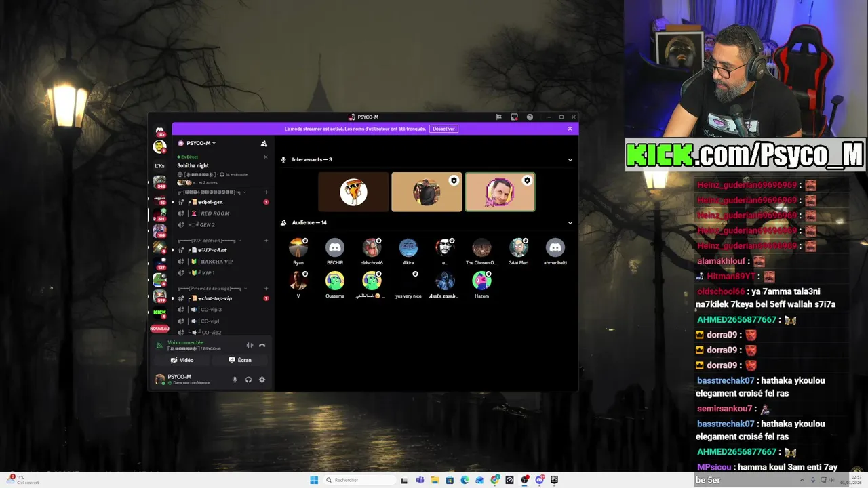868x488 pixels.
Task: Add channel to Private lounge with plus
Action: tap(266, 288)
